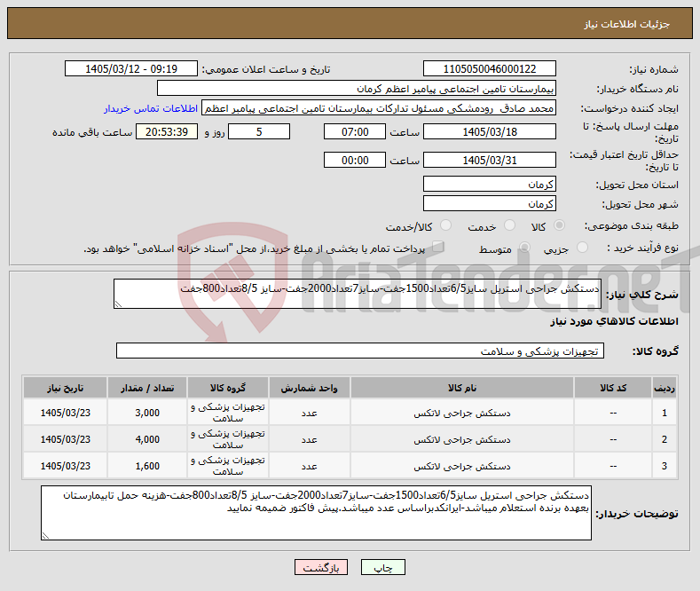Click the request creator name field
Viewport: 700px width, 591px height.
379,108
